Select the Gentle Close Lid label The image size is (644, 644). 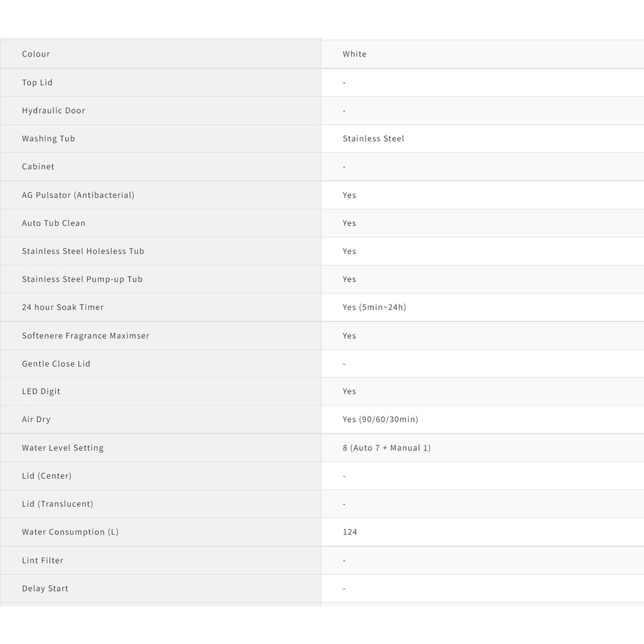[56, 364]
